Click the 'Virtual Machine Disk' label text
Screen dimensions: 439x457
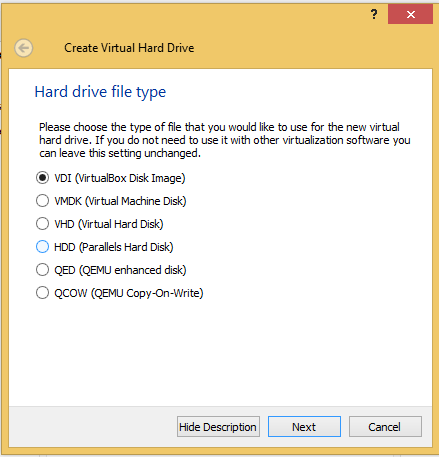(x=136, y=201)
